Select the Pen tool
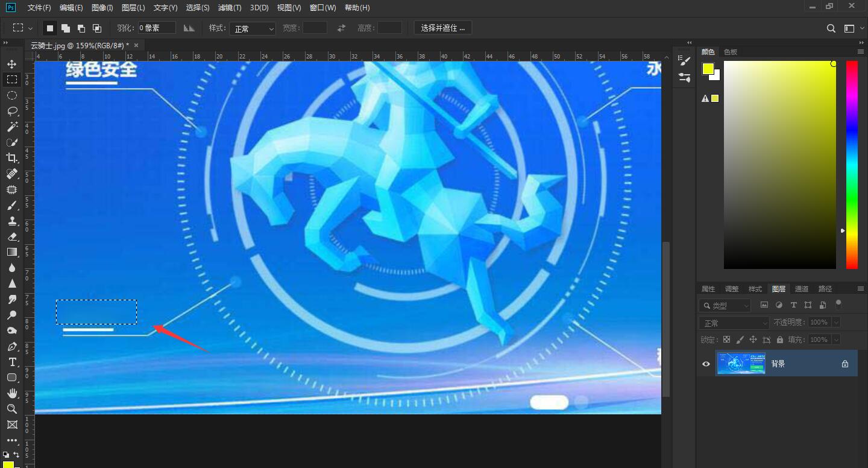 [12, 346]
